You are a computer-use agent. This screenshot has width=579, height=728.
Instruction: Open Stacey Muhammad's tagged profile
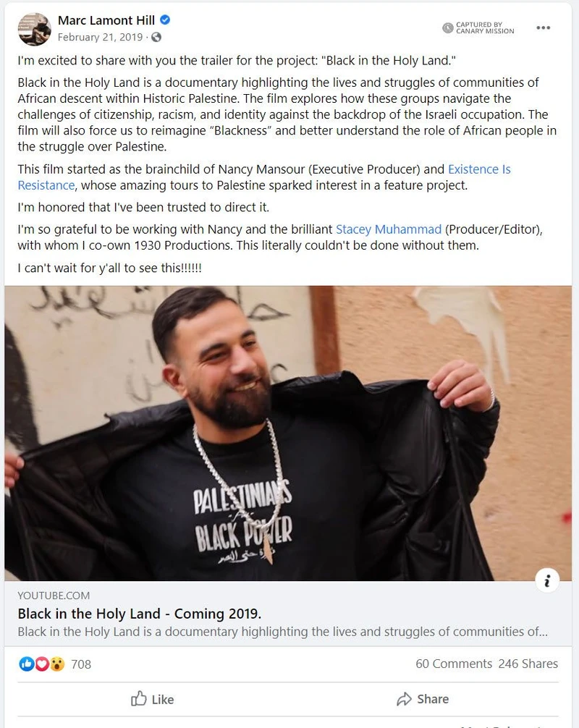pos(389,229)
